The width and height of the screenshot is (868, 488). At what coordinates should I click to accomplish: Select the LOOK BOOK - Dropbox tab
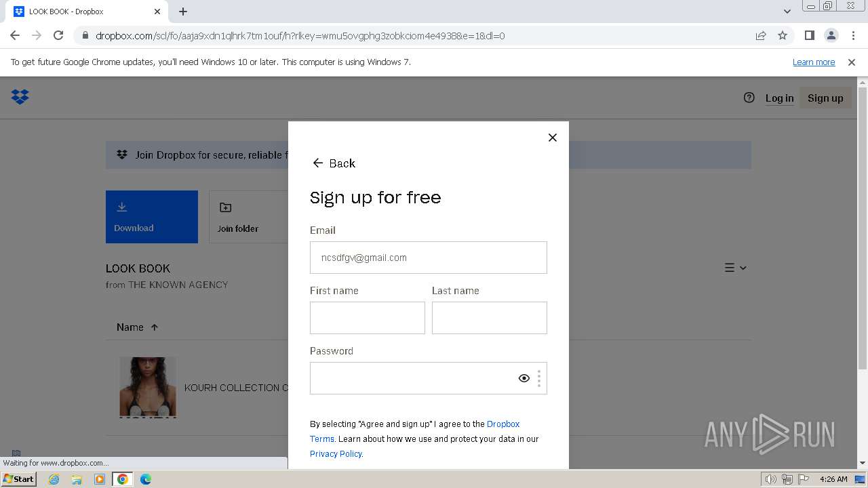[x=87, y=12]
